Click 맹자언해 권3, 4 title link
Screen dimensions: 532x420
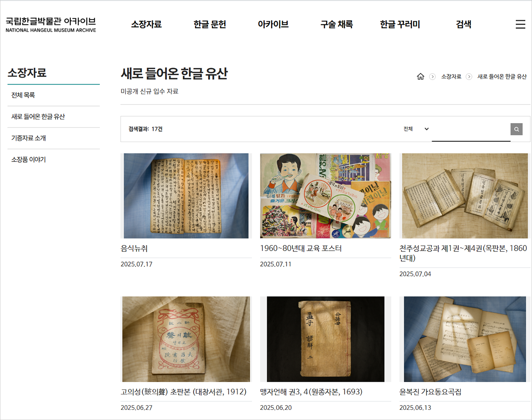pyautogui.click(x=311, y=392)
